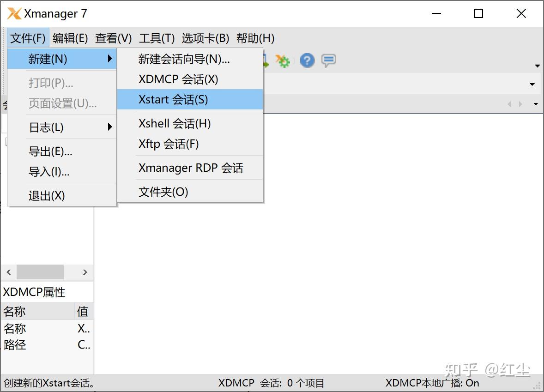Open the 工具(T) menu

[x=156, y=38]
